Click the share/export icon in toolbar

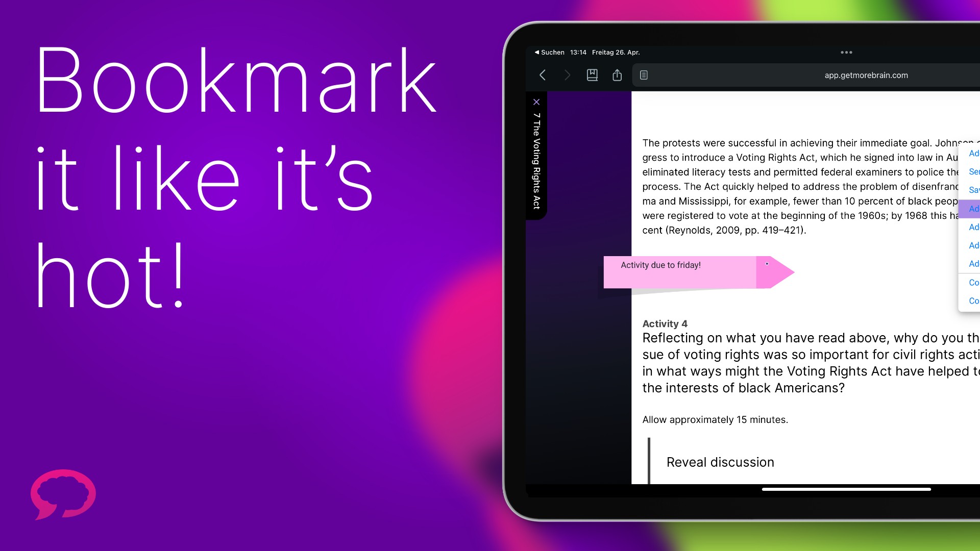coord(617,74)
